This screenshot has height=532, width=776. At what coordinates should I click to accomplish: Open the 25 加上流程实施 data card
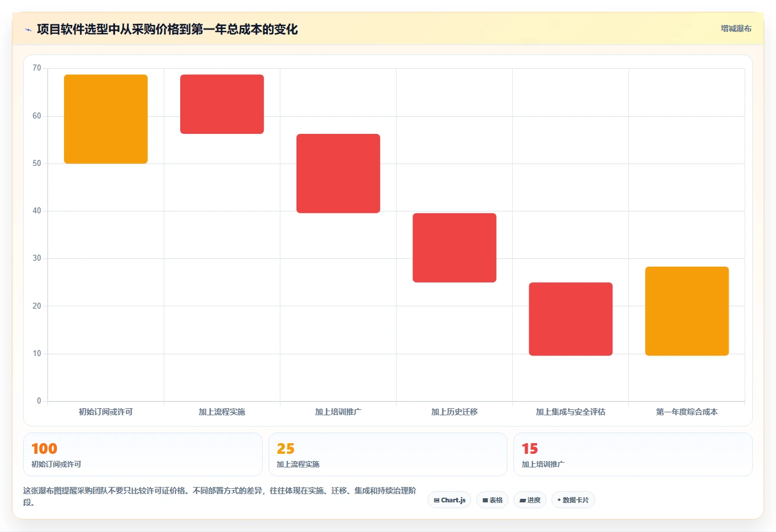388,454
